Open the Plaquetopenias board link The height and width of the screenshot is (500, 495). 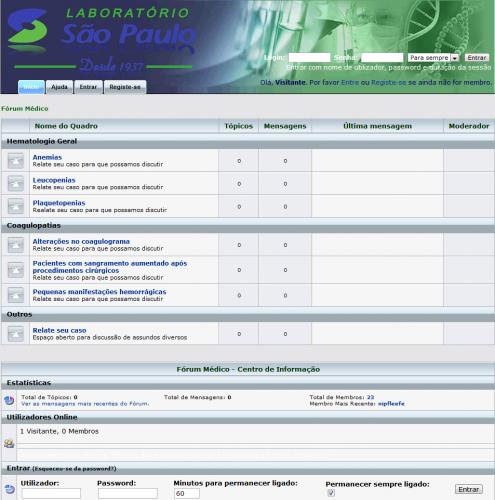click(59, 203)
